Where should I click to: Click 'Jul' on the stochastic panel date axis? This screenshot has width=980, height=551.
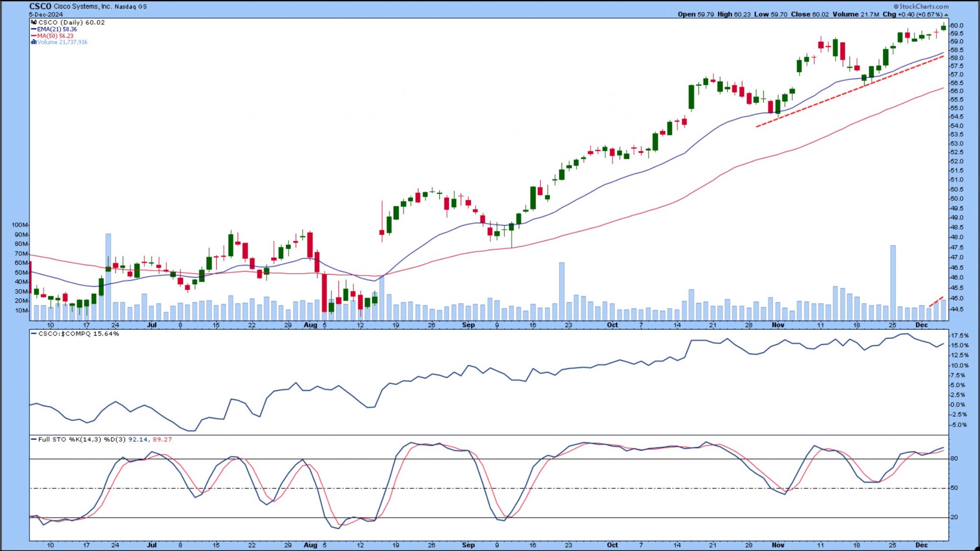(x=152, y=545)
